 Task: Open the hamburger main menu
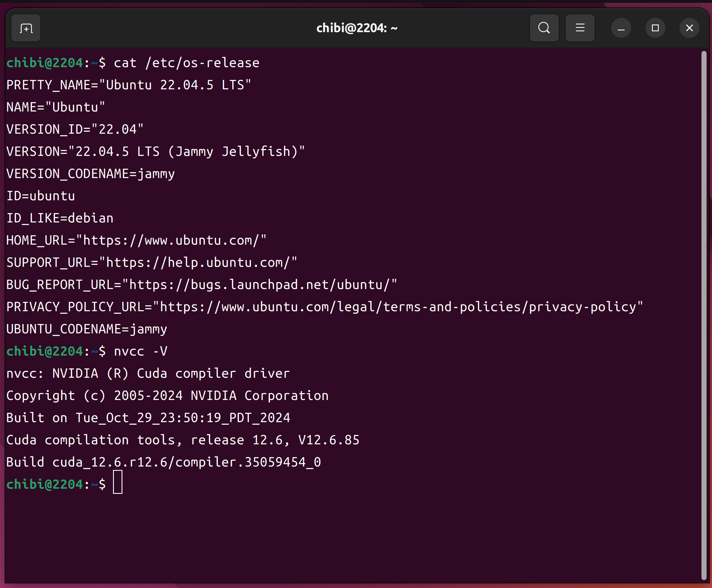click(580, 28)
